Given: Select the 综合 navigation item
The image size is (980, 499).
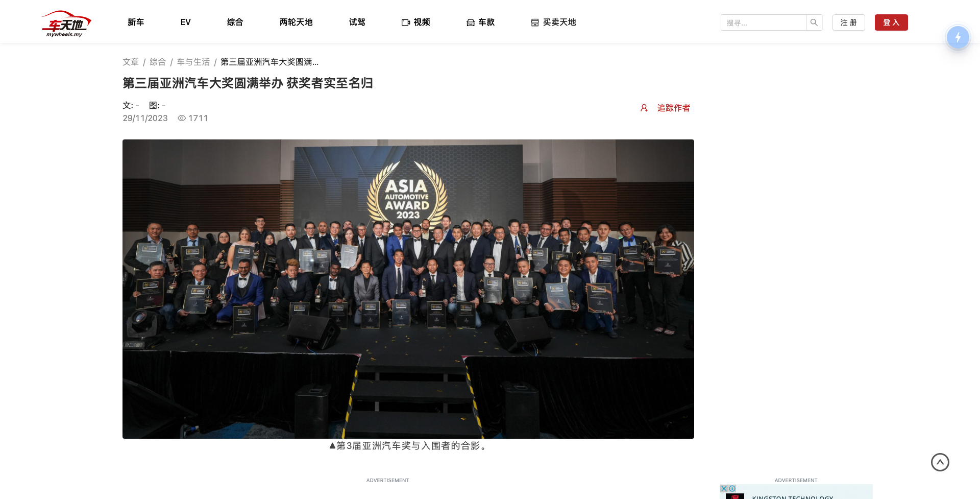Looking at the screenshot, I should 235,22.
